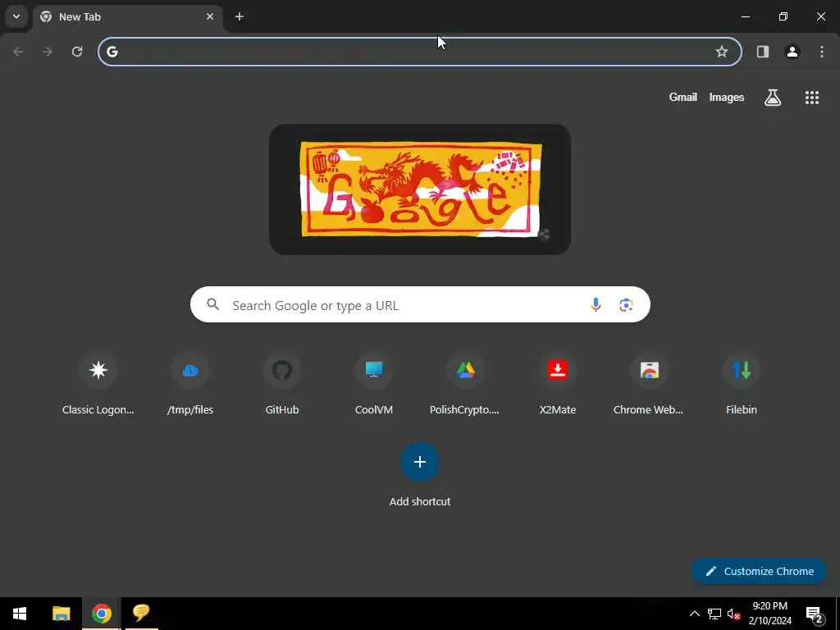Click the Search Google or type a URL box

tap(420, 304)
